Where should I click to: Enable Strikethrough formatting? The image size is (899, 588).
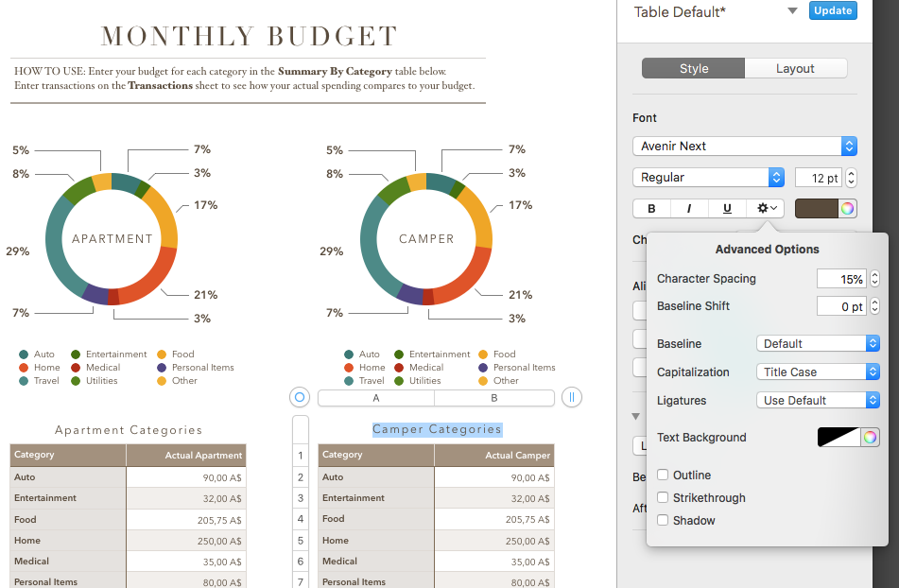[x=663, y=497]
